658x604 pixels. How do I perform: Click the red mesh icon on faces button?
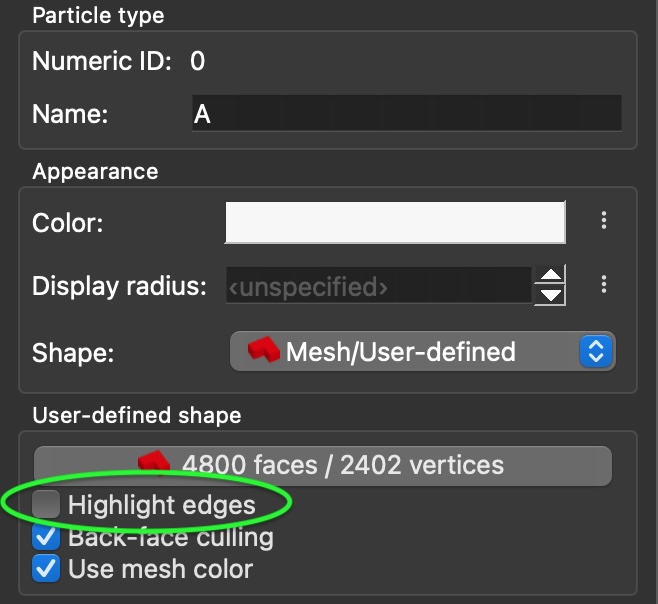coord(154,464)
